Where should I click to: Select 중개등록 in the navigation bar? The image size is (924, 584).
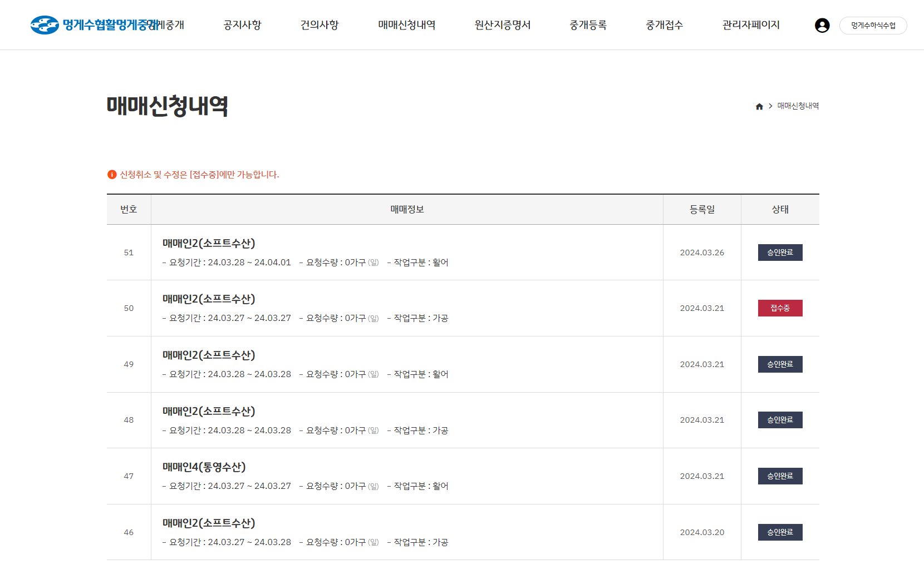pyautogui.click(x=588, y=25)
